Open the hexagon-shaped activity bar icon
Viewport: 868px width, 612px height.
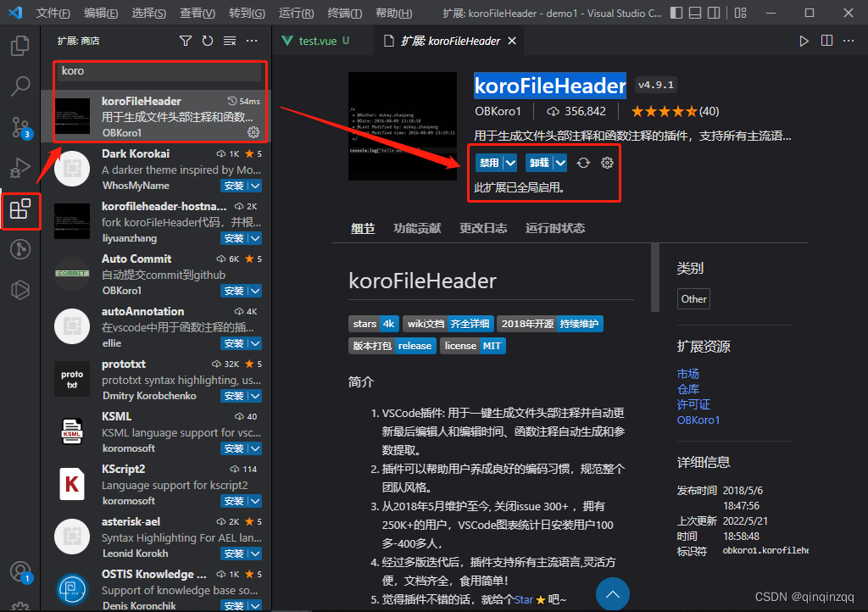[x=20, y=290]
